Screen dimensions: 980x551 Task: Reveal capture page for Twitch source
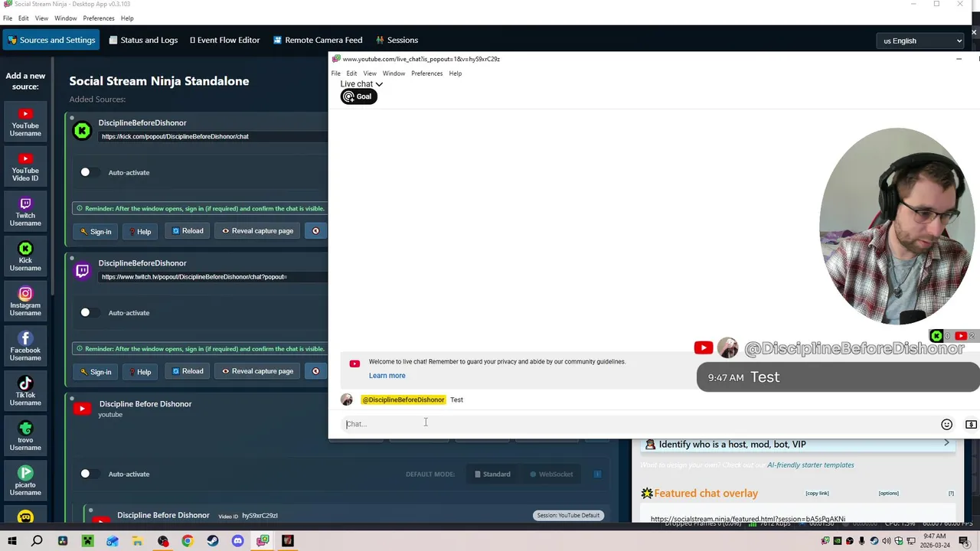[x=257, y=371]
